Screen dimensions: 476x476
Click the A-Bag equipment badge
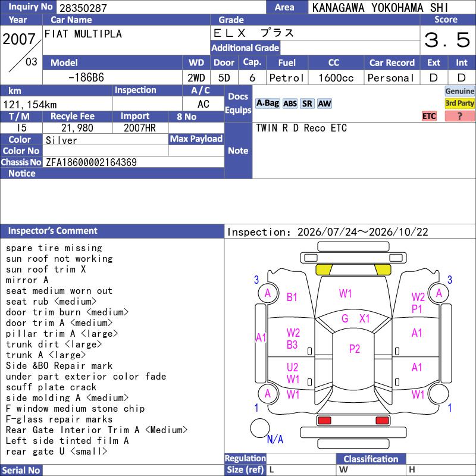[x=267, y=104]
